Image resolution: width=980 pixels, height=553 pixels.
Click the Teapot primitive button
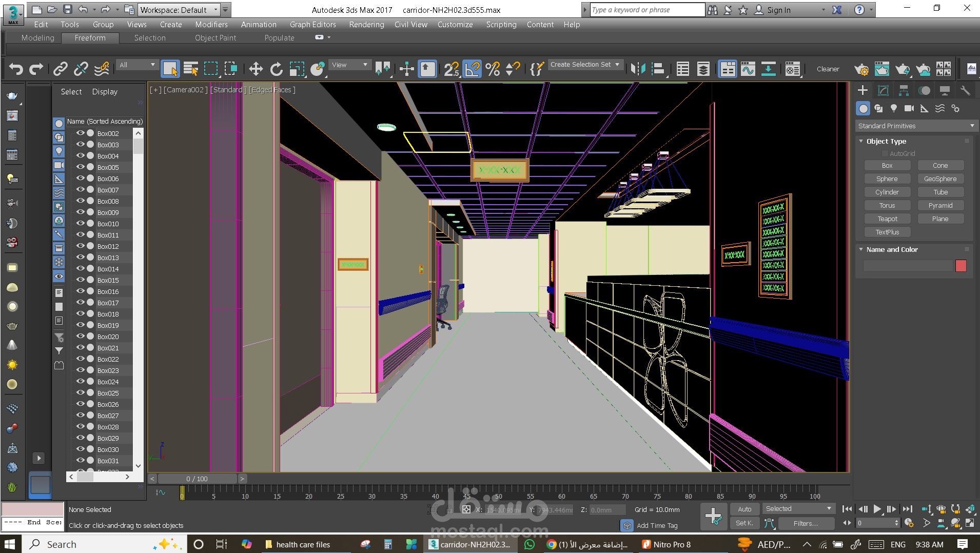coord(887,219)
